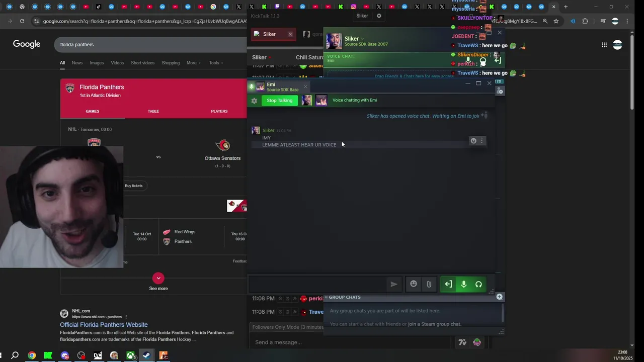The image size is (644, 362).
Task: Switch to the TABLE tab in Panthers card
Action: click(153, 111)
